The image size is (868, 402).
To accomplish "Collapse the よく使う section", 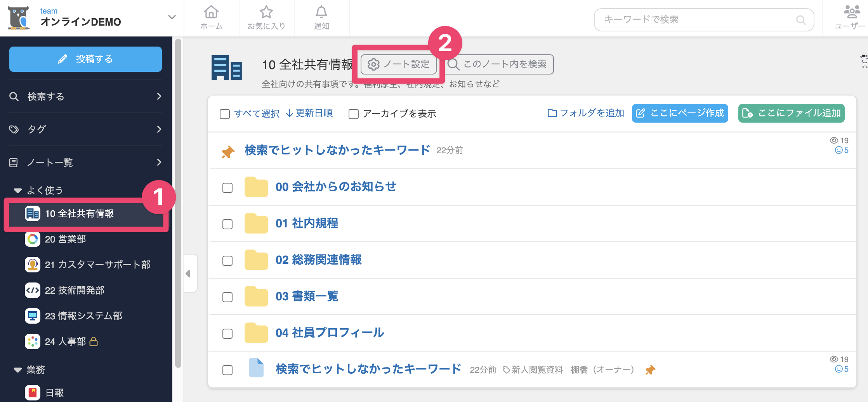I will point(17,190).
